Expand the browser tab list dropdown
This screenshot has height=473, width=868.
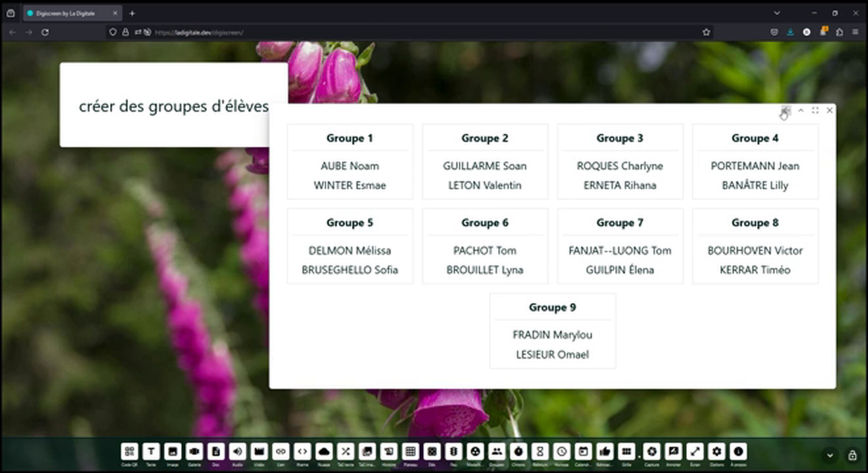777,13
